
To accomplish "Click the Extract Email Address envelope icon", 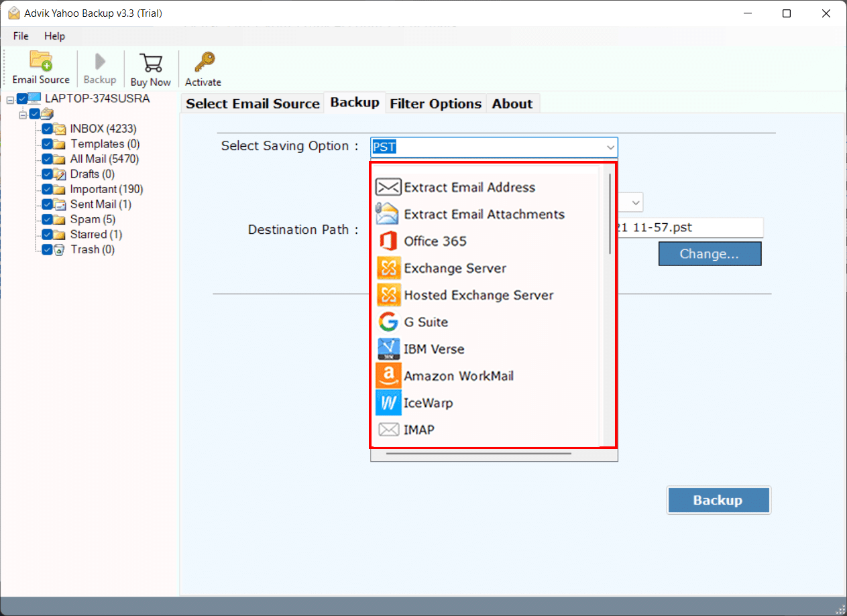I will (x=388, y=187).
